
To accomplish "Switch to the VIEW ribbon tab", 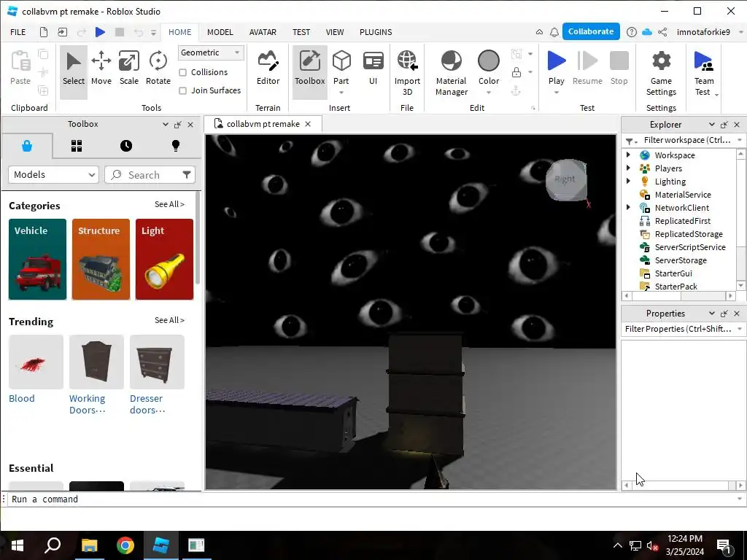I will 334,32.
